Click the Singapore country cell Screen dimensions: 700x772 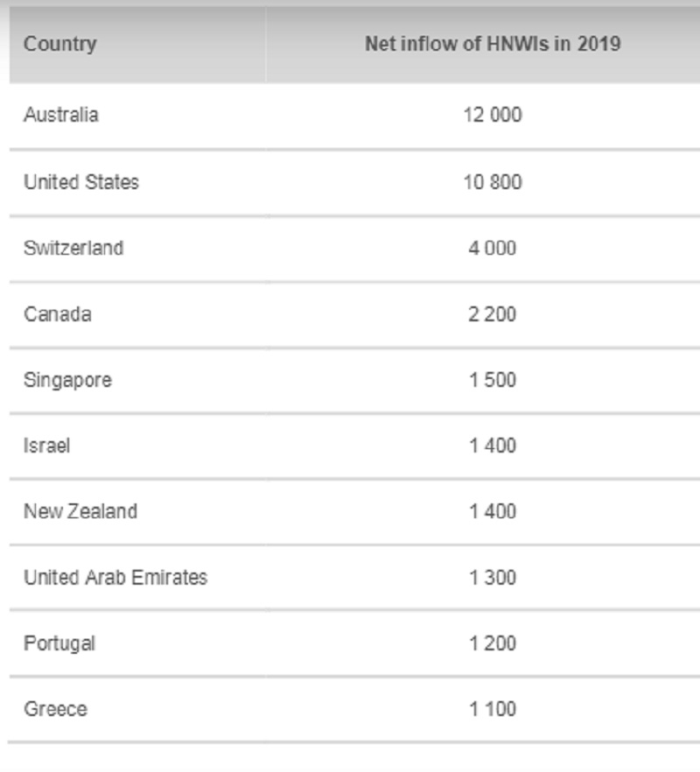click(x=68, y=380)
